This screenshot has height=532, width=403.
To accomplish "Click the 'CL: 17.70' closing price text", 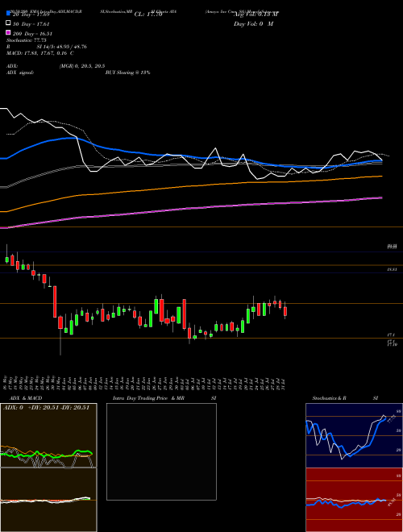I will [x=148, y=15].
